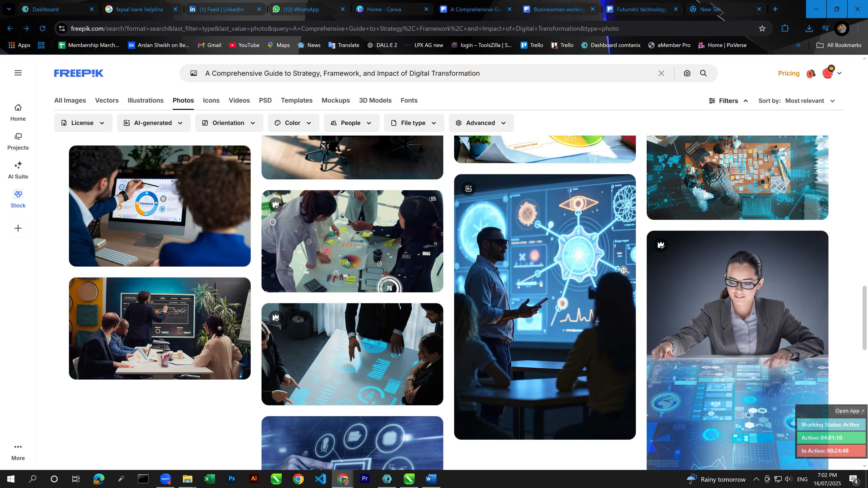Bookmark this page with the star icon
Screen dimensions: 868x488
(x=762, y=29)
